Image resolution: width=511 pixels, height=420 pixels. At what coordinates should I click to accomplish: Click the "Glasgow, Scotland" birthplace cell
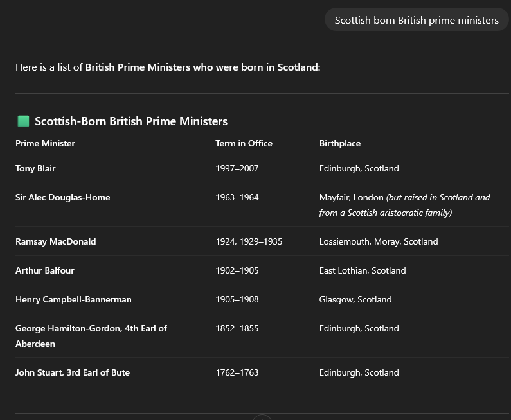[355, 299]
